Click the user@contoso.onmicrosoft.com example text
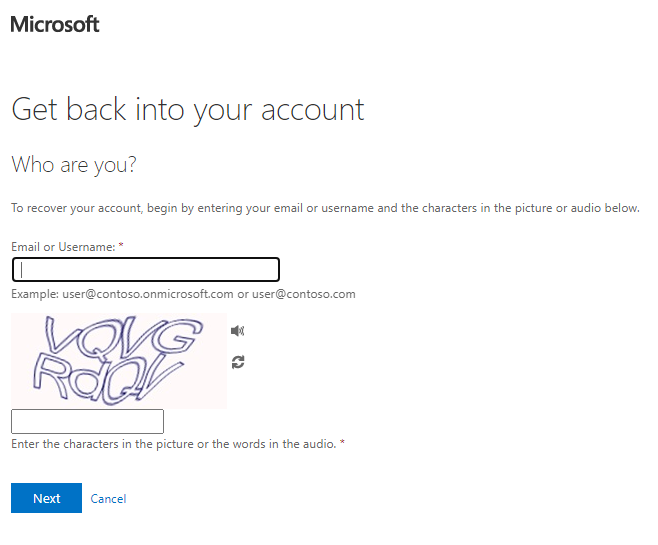 148,294
